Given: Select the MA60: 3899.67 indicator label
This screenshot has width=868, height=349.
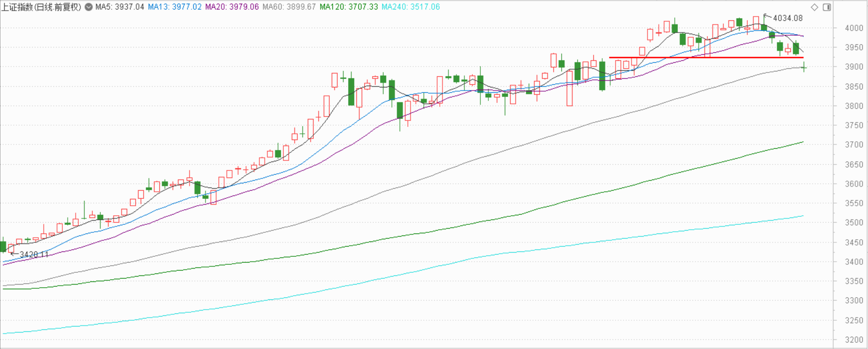Looking at the screenshot, I should coord(289,7).
